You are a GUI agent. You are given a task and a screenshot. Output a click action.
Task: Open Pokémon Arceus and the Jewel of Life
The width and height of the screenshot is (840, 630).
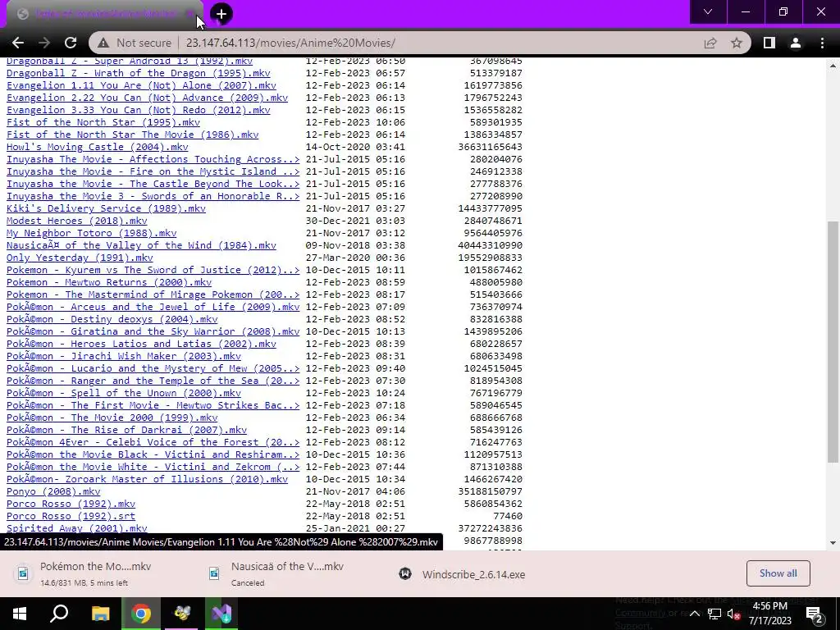pyautogui.click(x=153, y=308)
